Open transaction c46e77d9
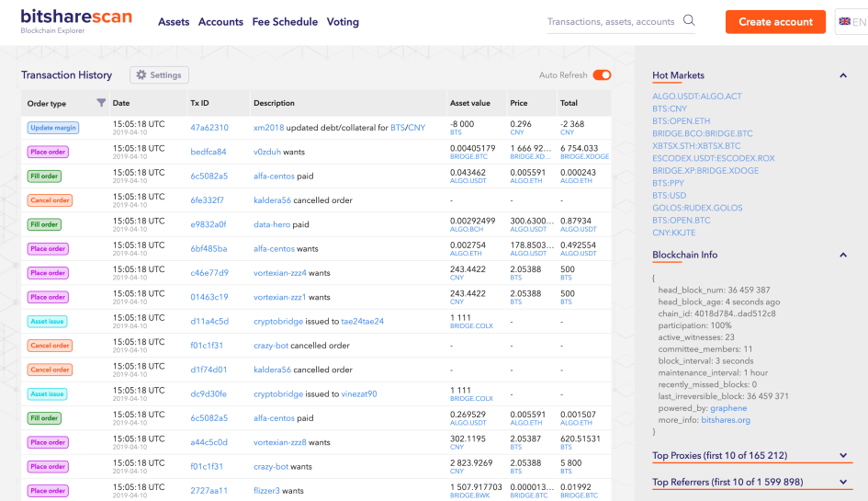Screen dimensions: 868x501 point(209,273)
